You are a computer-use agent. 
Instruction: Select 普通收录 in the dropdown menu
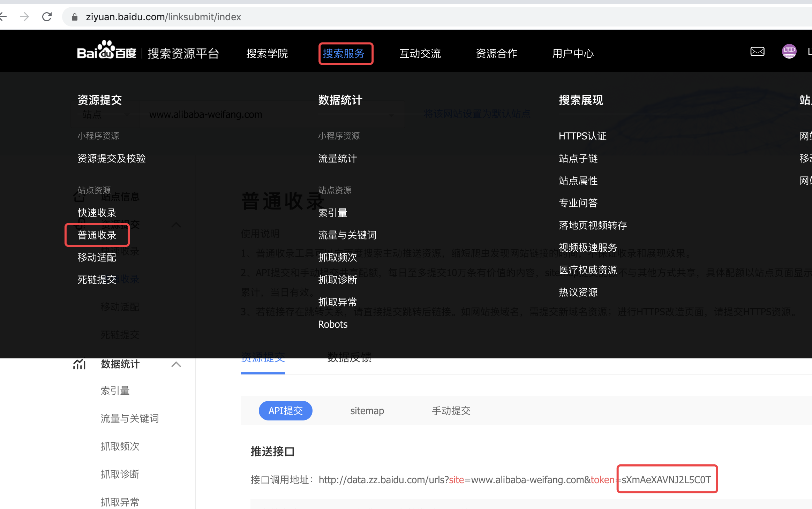(x=97, y=235)
